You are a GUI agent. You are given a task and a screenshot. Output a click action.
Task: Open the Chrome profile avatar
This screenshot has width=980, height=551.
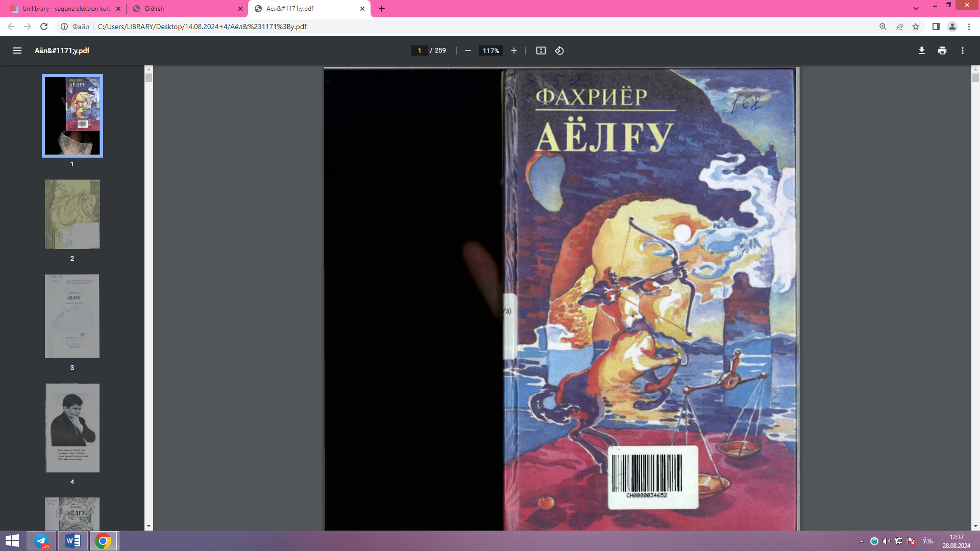click(x=952, y=27)
